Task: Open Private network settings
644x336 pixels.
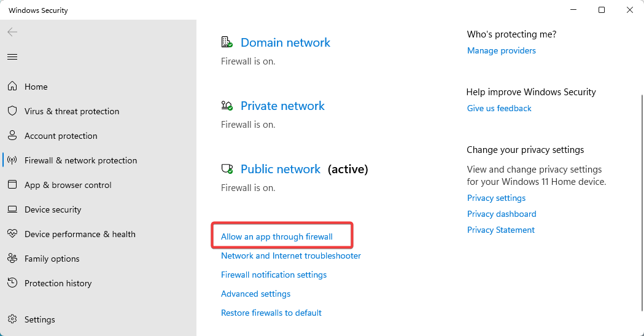Action: (x=282, y=106)
